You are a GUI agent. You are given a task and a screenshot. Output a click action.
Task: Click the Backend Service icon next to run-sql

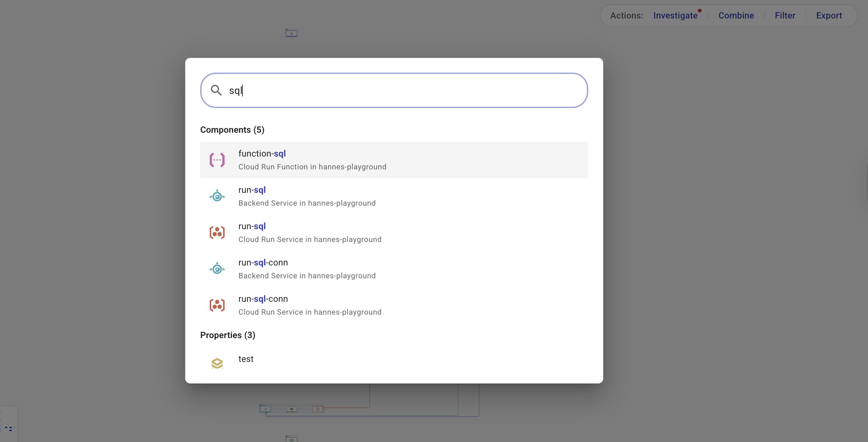pos(217,196)
